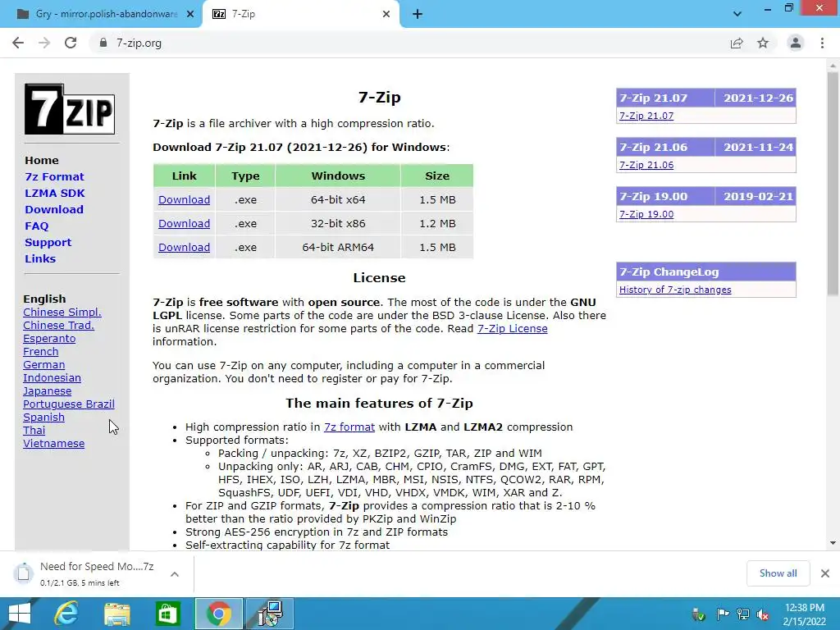Open Action Center flag icon

pos(723,614)
